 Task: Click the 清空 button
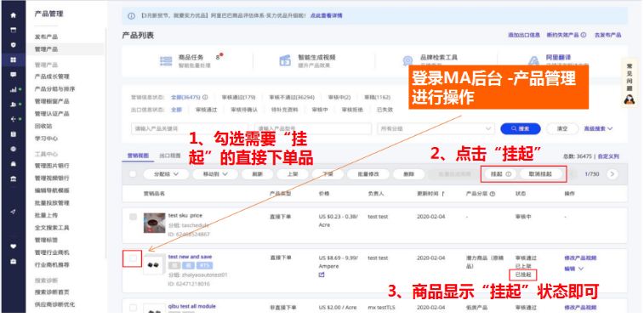point(562,129)
